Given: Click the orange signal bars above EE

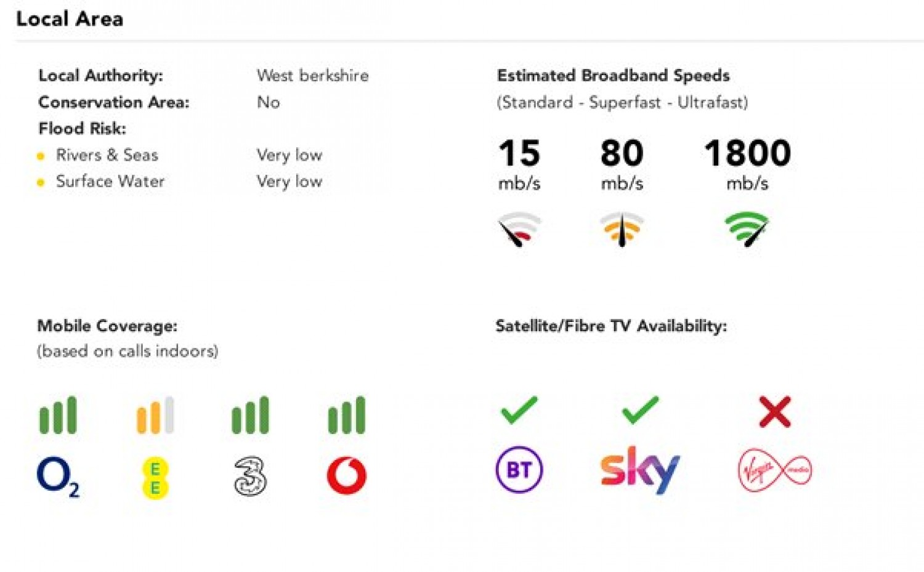Looking at the screenshot, I should 155,415.
